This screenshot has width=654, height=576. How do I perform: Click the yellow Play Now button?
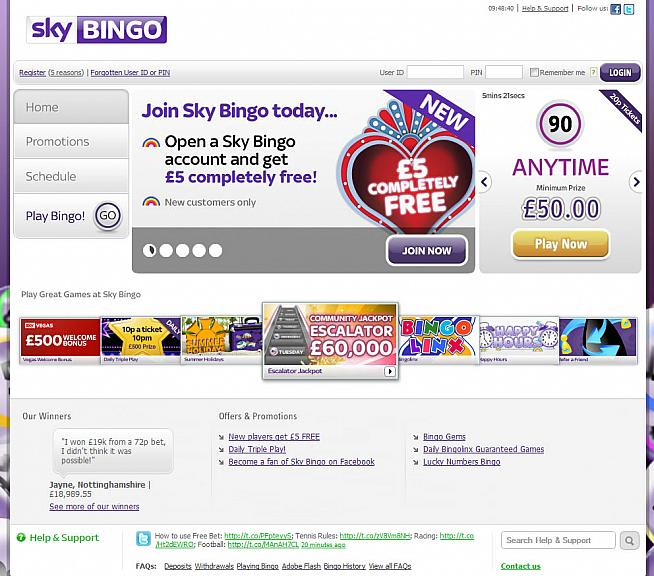[x=561, y=244]
